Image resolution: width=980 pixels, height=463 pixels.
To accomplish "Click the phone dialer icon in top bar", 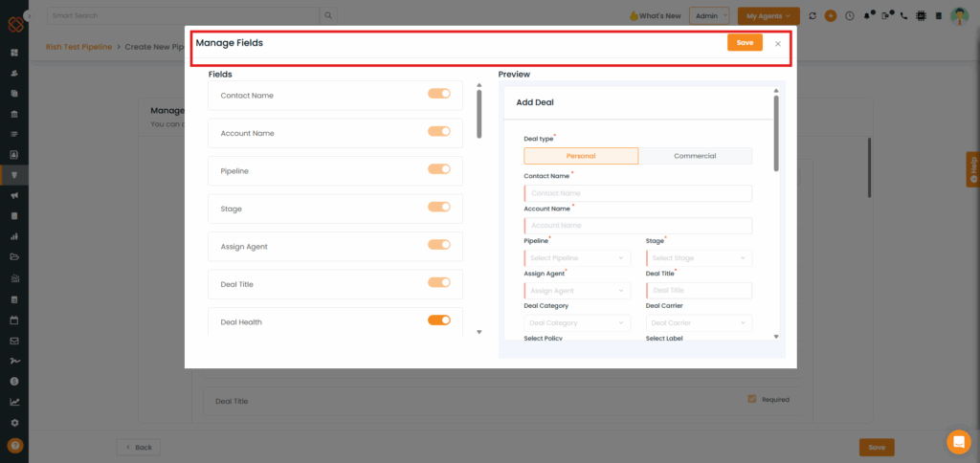I will point(903,15).
